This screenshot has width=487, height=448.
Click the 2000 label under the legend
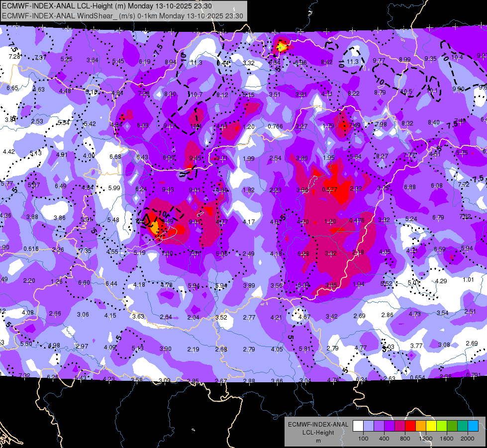(467, 438)
